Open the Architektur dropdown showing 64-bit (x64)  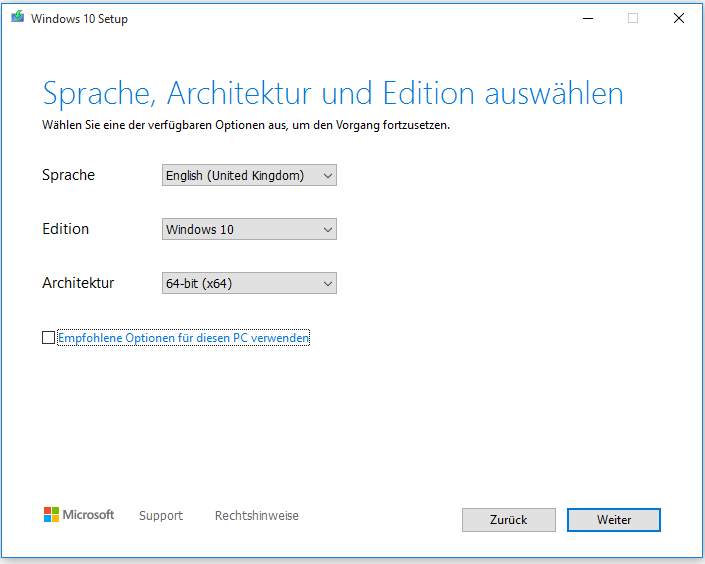(x=249, y=283)
